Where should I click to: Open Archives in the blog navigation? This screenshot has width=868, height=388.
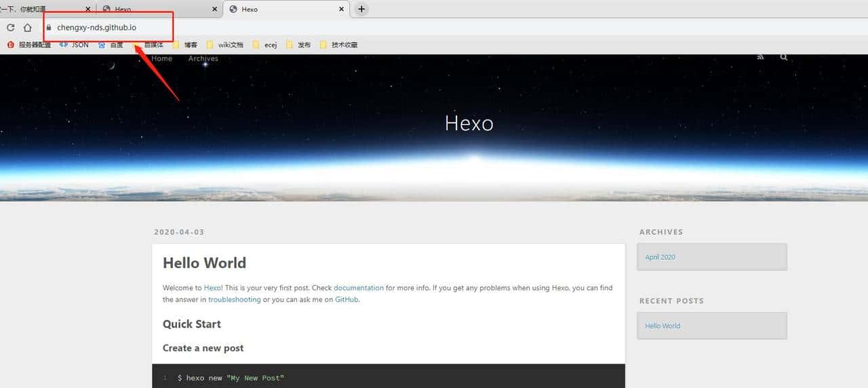[203, 58]
